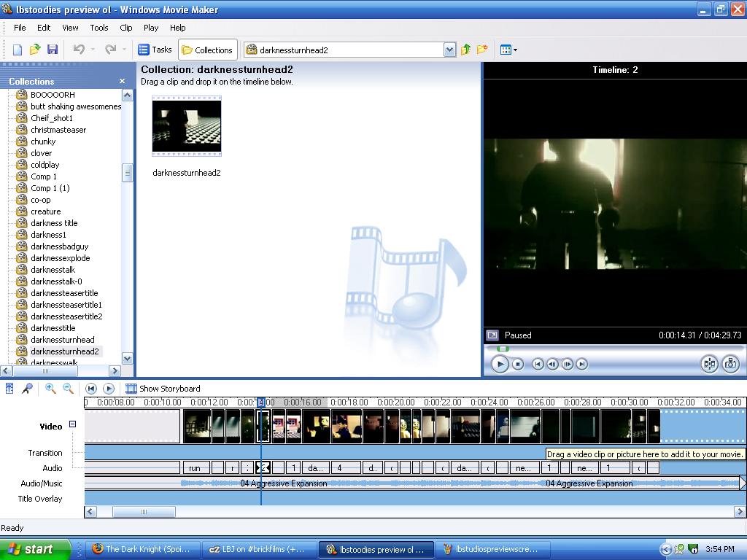Open the Tools menu
This screenshot has height=560, width=747.
[x=98, y=28]
